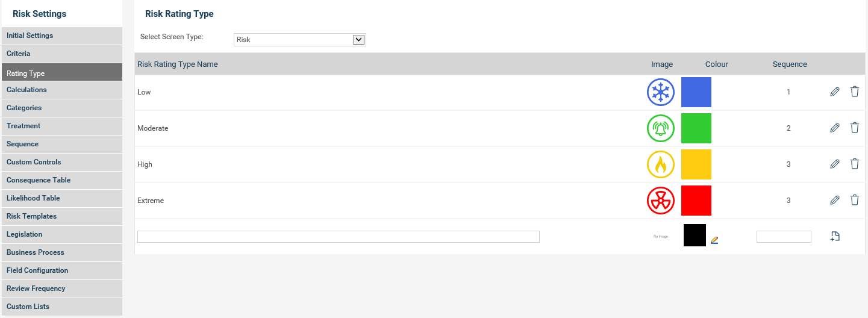Open the Likelihood Table menu item
The image size is (868, 318).
click(x=61, y=198)
